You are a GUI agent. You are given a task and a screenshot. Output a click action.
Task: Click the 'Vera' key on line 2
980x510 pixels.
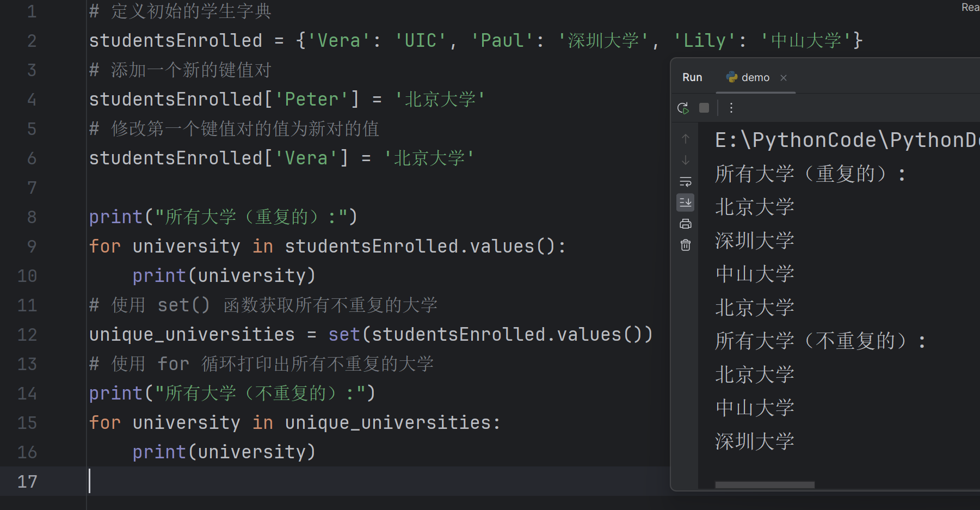(338, 40)
